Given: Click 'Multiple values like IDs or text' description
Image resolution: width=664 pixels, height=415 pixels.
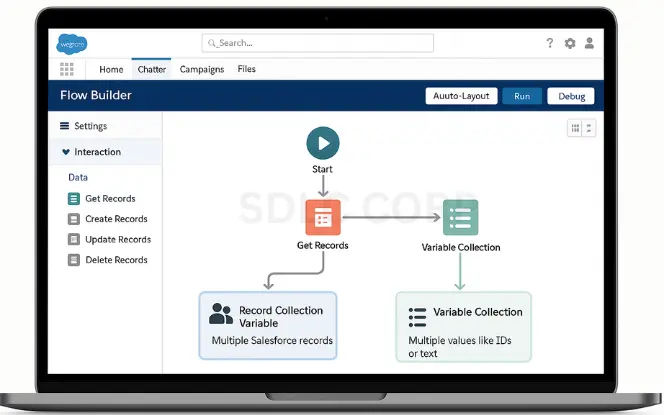Looking at the screenshot, I should [460, 347].
